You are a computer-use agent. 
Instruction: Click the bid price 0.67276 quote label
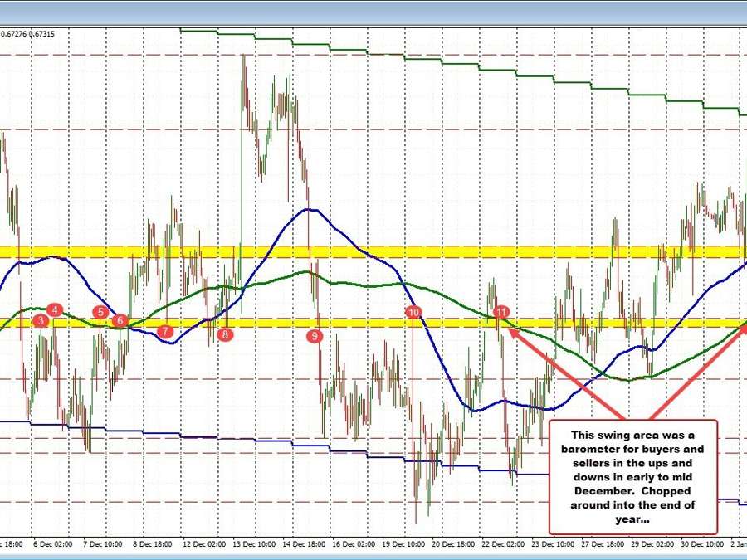pyautogui.click(x=15, y=35)
